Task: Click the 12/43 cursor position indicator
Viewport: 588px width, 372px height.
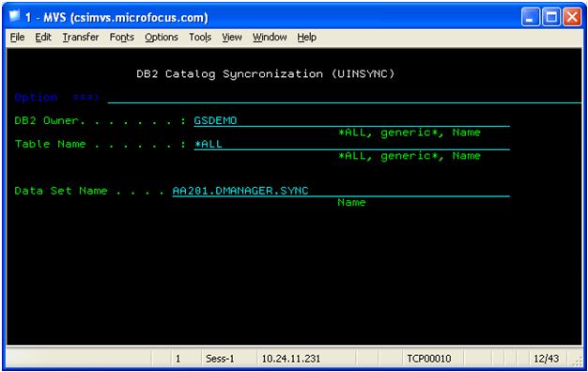Action: click(546, 359)
